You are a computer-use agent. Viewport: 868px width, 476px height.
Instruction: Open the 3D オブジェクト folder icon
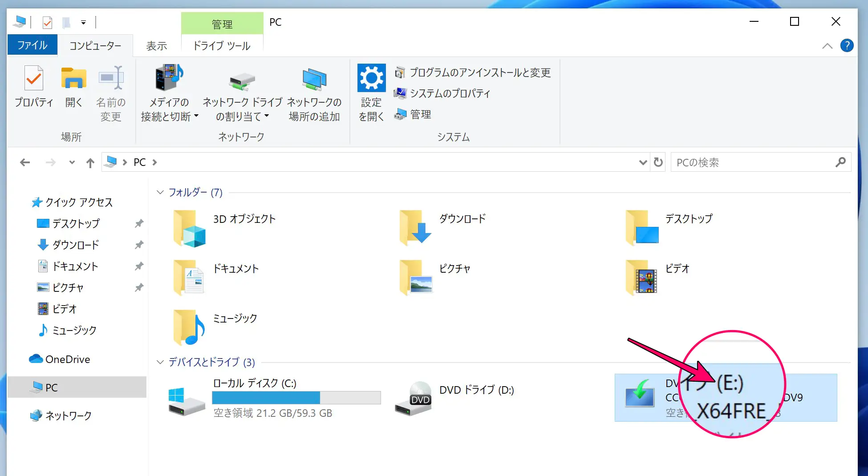pyautogui.click(x=190, y=229)
